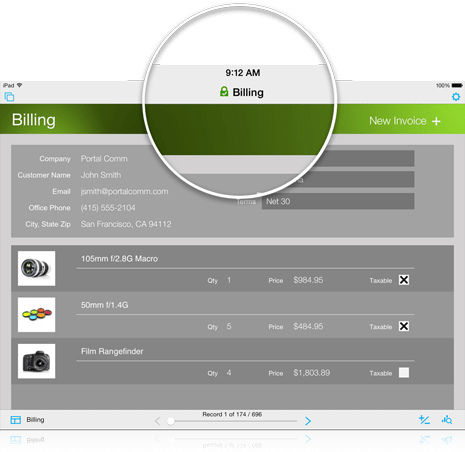Click Office Phone value (415) 555-2104

click(108, 208)
